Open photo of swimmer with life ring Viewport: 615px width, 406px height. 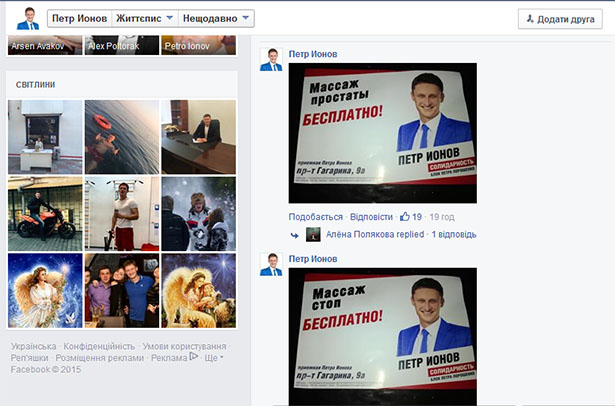122,137
